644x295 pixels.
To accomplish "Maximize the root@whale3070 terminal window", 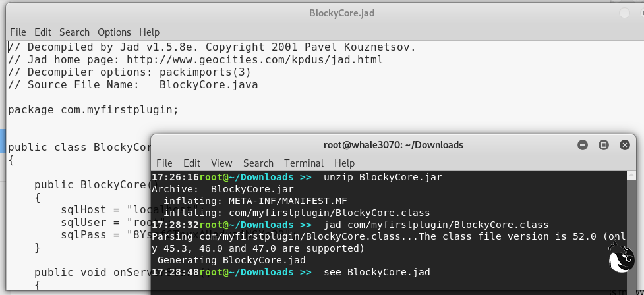I will coord(603,145).
